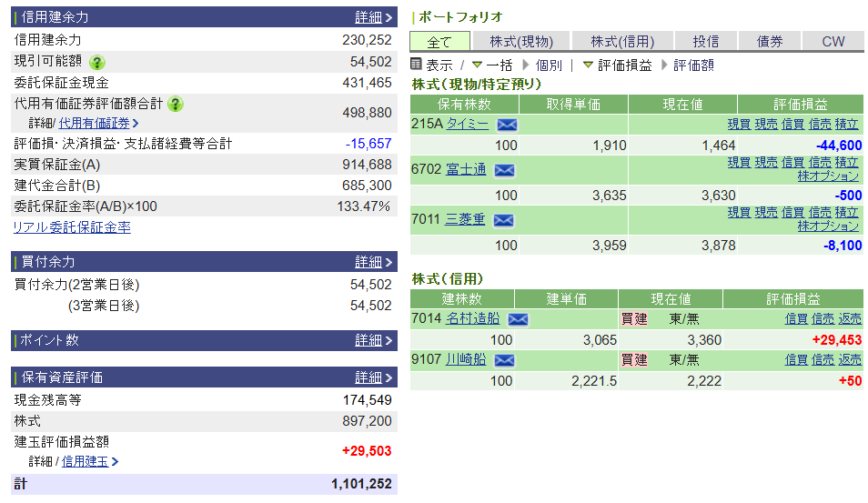868x503 pixels.
Task: Click the 表示 list icon in portfolio
Action: click(x=417, y=65)
